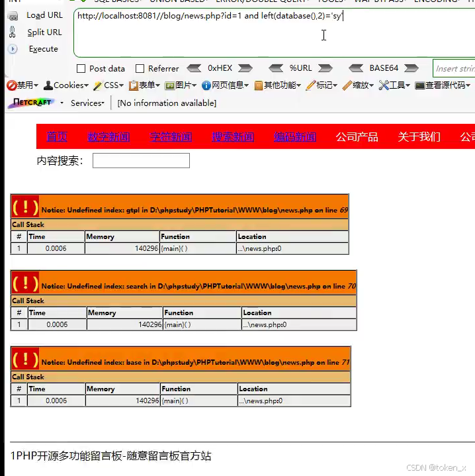Click the 查看源代码 view source icon
This screenshot has width=475, height=476.
point(420,86)
